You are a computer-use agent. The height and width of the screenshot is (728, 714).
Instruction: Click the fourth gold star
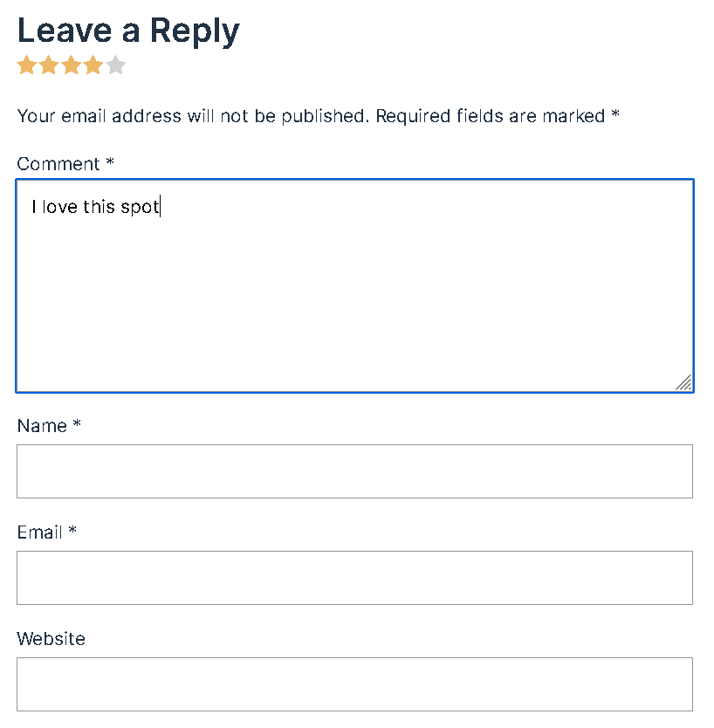tap(93, 65)
